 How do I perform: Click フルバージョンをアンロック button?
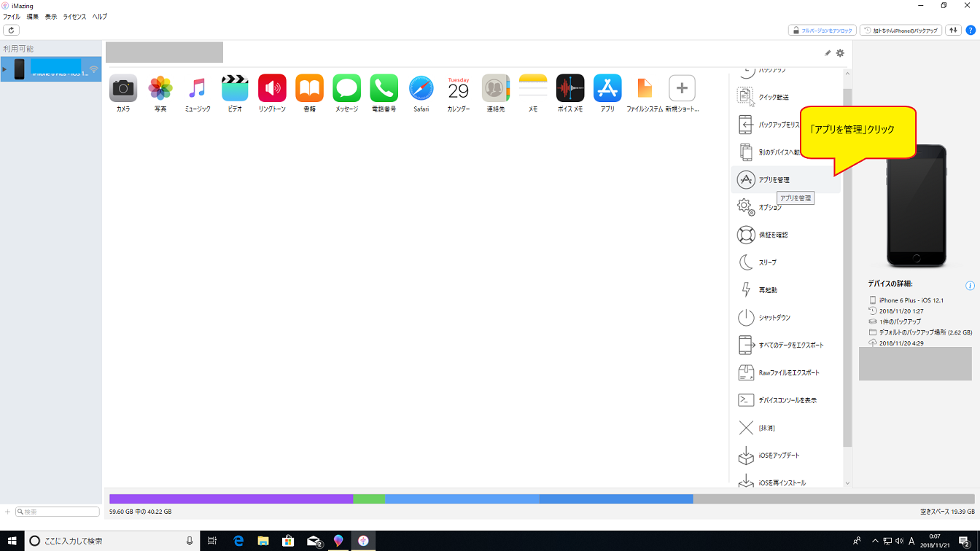coord(822,31)
